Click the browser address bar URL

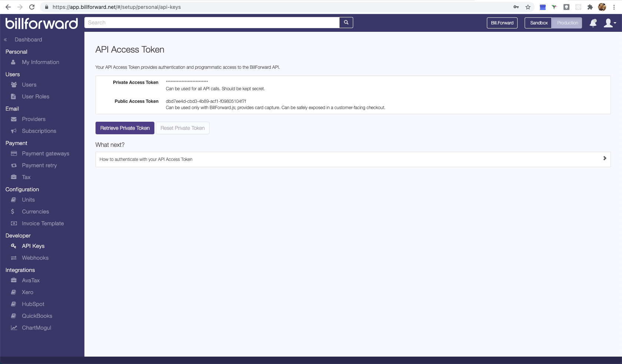click(x=117, y=7)
